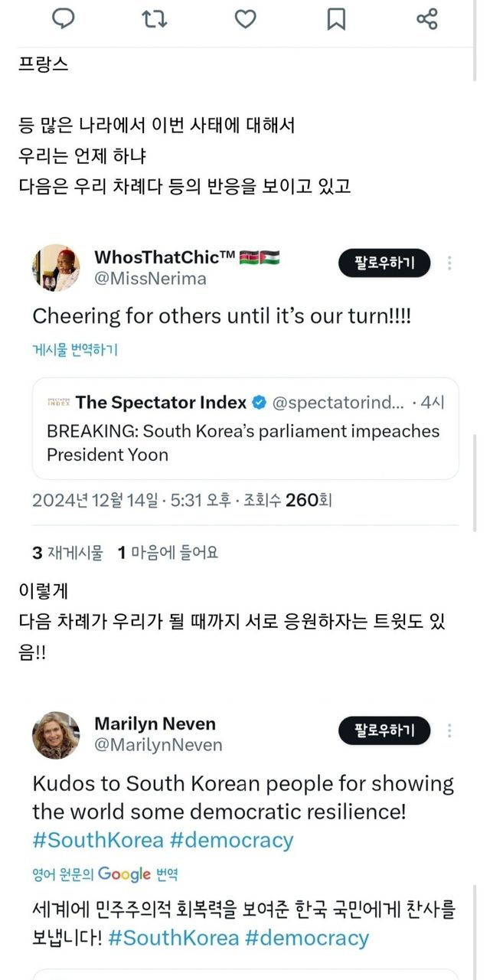View the 3 재게시물 reposts list
Screen dimensions: 490x980
[x=67, y=552]
